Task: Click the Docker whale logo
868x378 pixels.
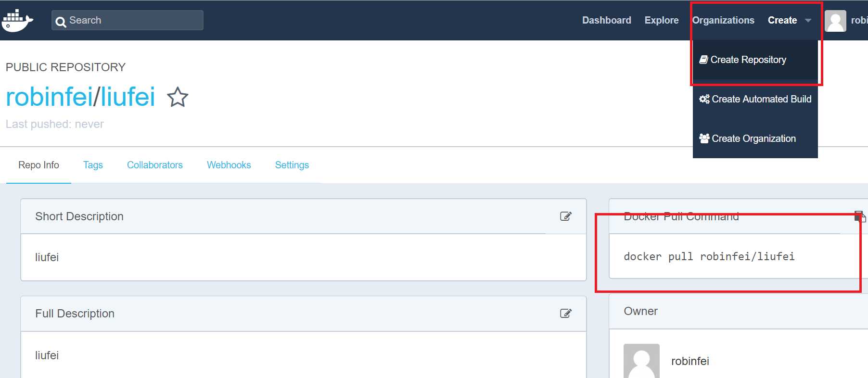Action: pos(17,20)
